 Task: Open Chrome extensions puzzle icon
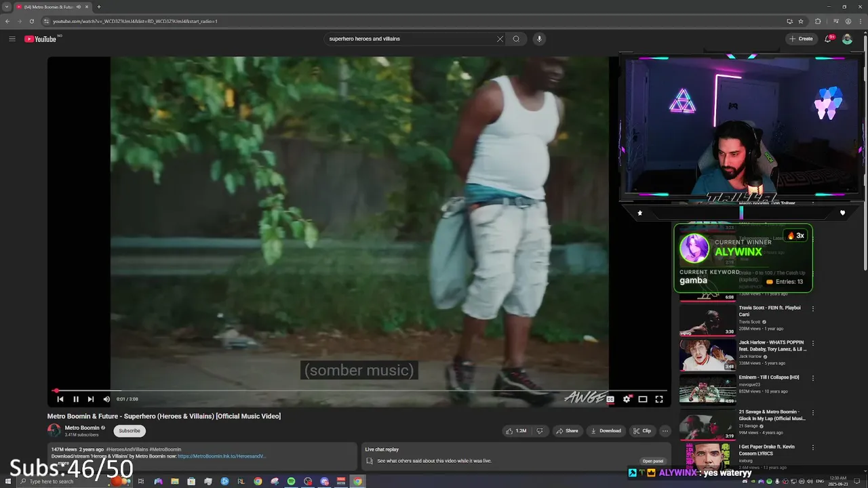[x=818, y=21]
